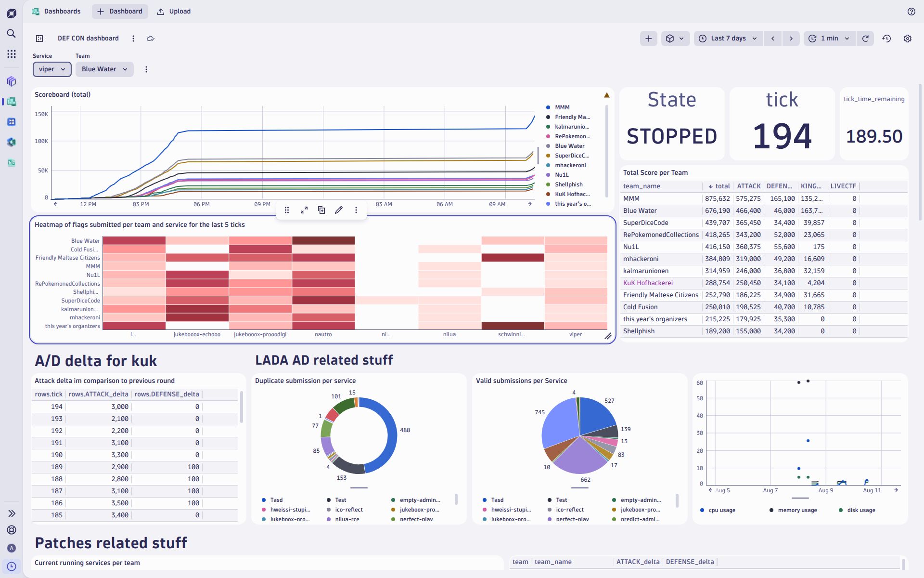Screen dimensions: 924x578
Task: Open the Upload menu item
Action: tap(174, 12)
